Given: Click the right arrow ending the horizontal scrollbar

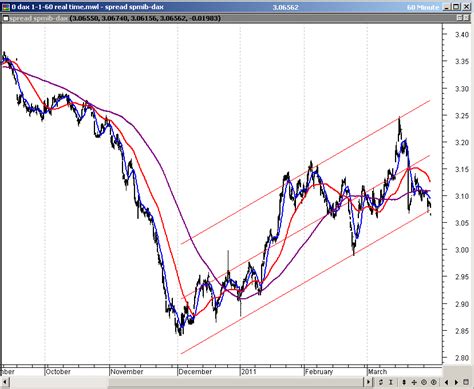Looking at the screenshot, I should 368,382.
